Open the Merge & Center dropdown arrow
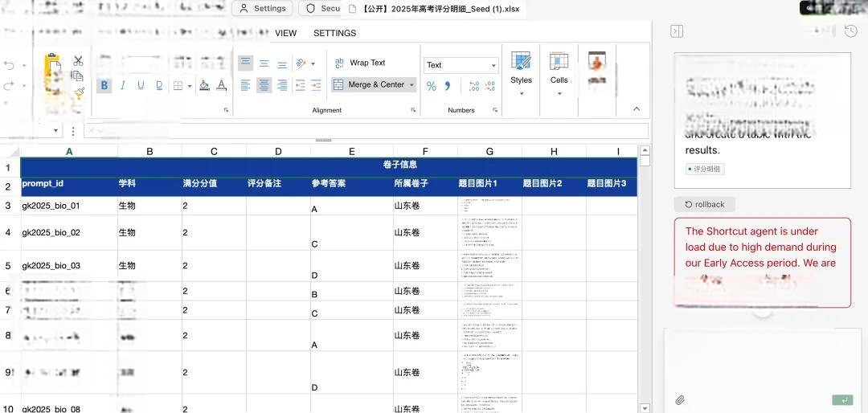The height and width of the screenshot is (413, 868). tap(411, 84)
